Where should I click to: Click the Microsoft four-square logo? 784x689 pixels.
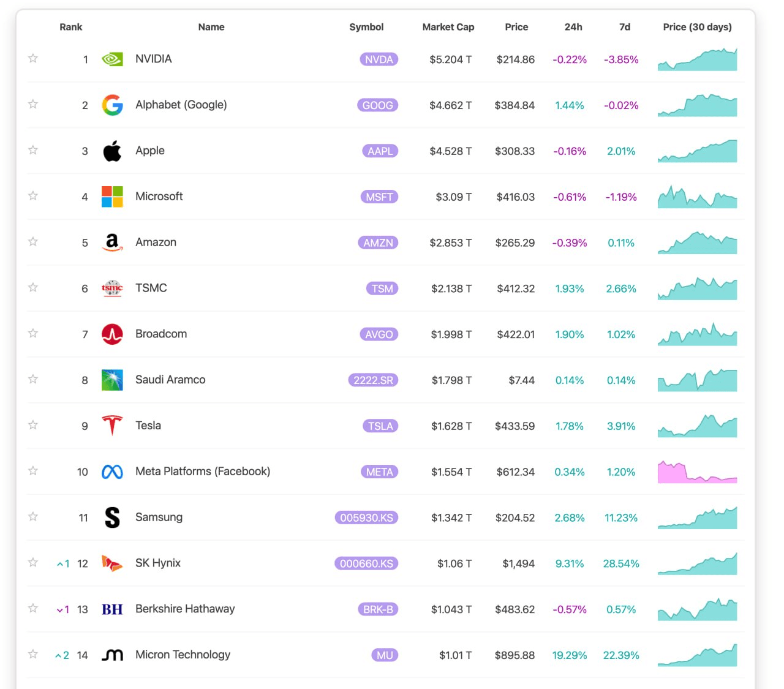point(112,197)
